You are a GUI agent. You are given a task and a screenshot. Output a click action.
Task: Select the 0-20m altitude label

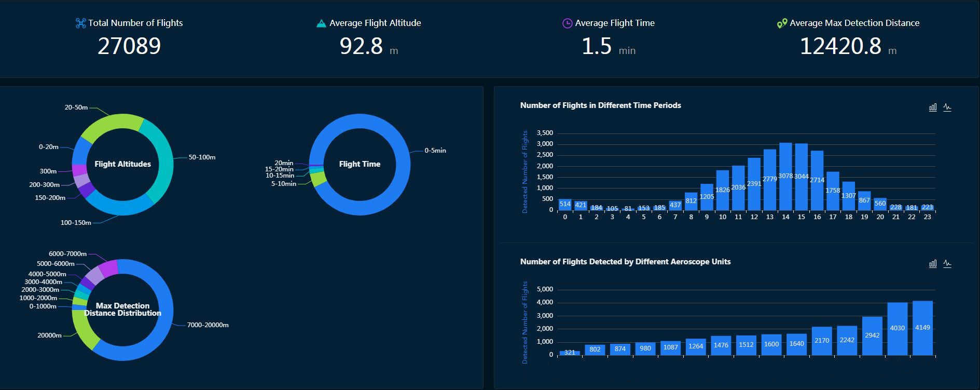[49, 147]
